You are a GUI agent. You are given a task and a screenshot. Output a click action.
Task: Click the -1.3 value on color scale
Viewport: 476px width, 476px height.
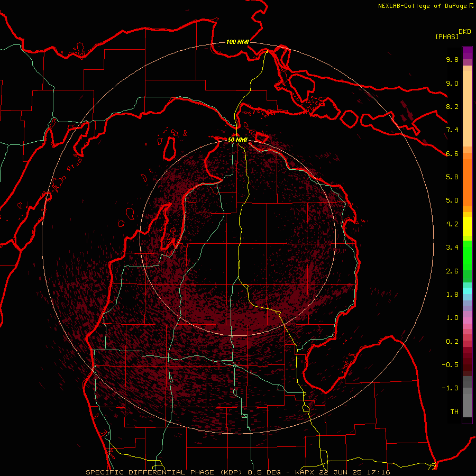coord(450,388)
